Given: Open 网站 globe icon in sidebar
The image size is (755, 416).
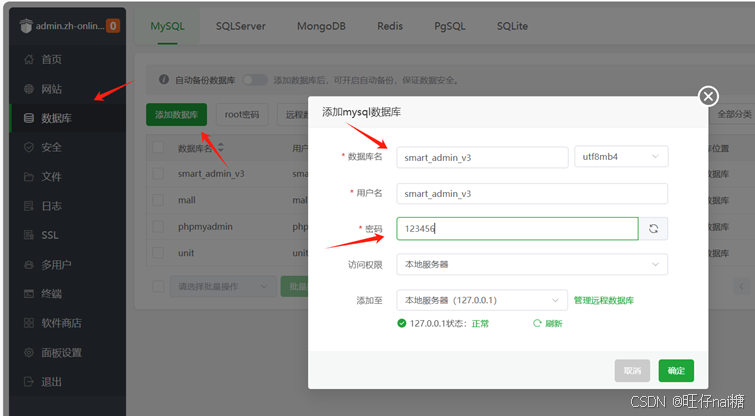Looking at the screenshot, I should coord(29,89).
